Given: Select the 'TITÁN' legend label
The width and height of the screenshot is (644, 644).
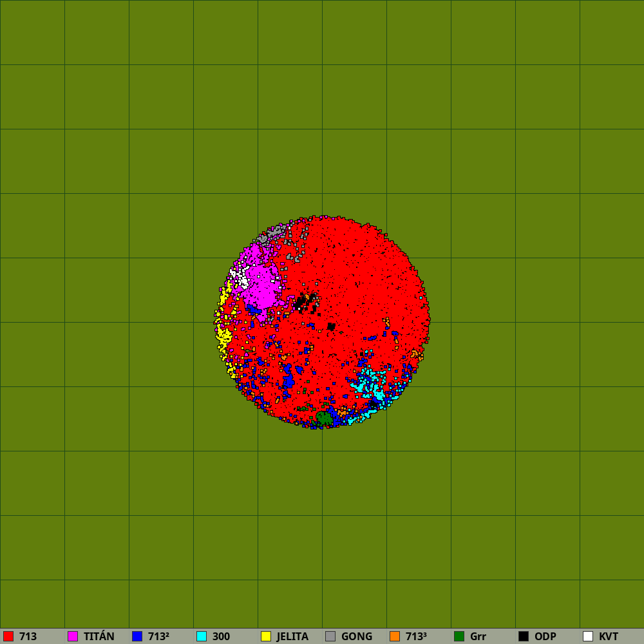Looking at the screenshot, I should point(99,636).
